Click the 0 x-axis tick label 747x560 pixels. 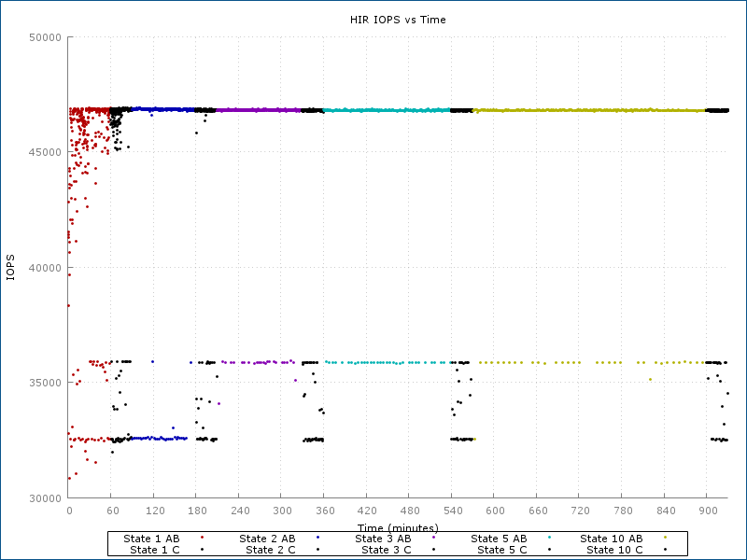coord(69,511)
